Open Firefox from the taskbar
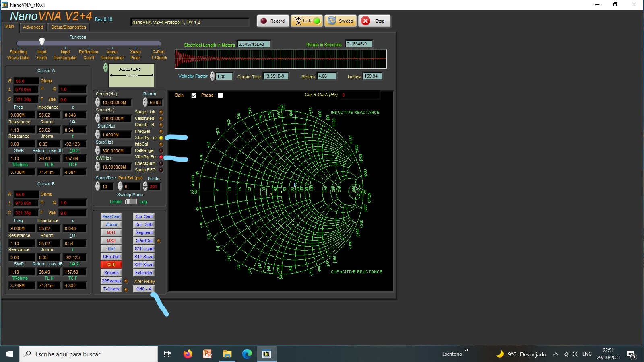The height and width of the screenshot is (362, 644). [188, 354]
